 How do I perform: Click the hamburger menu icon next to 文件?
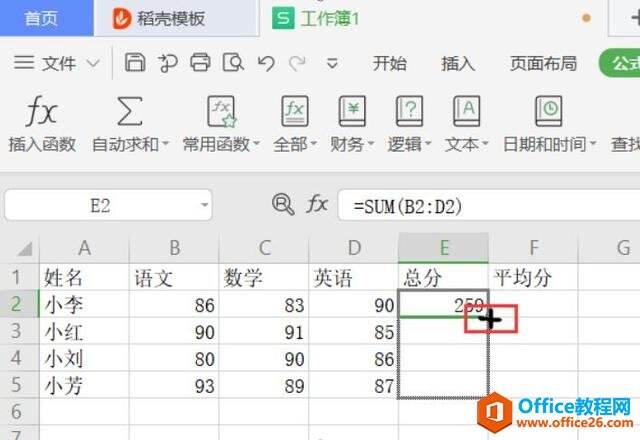(24, 62)
